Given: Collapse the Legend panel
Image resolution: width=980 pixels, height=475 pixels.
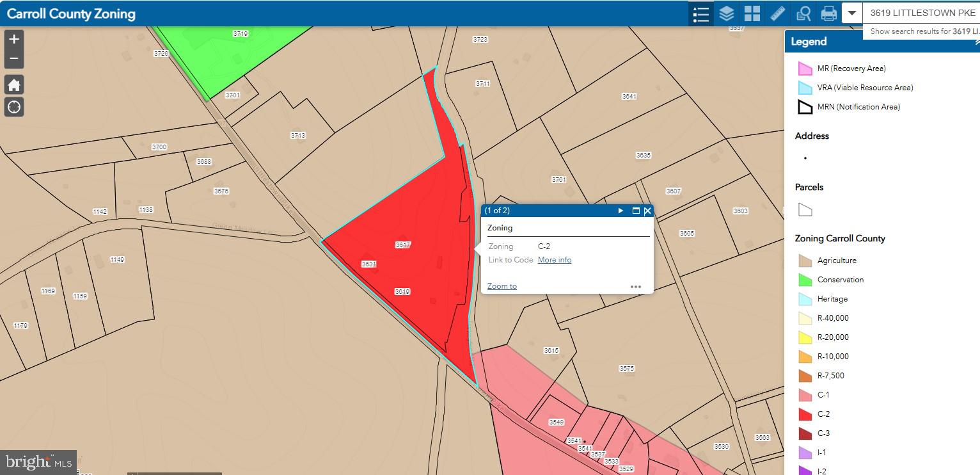Looking at the screenshot, I should click(x=976, y=42).
